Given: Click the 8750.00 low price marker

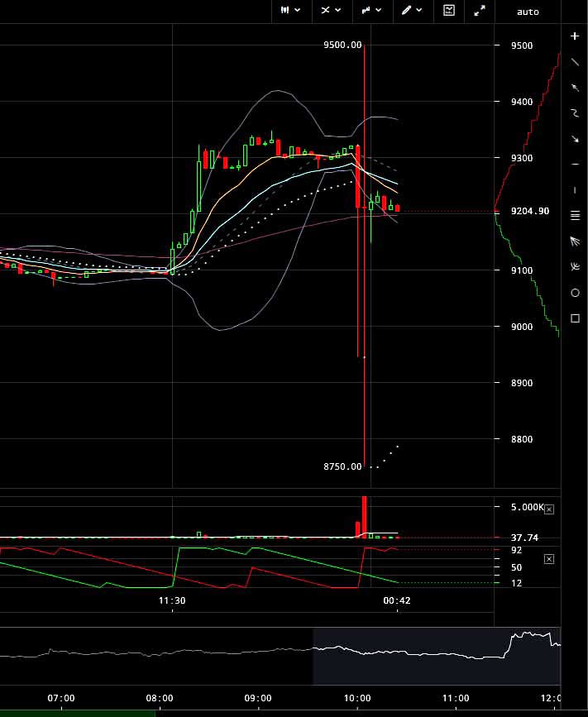Looking at the screenshot, I should pyautogui.click(x=342, y=466).
